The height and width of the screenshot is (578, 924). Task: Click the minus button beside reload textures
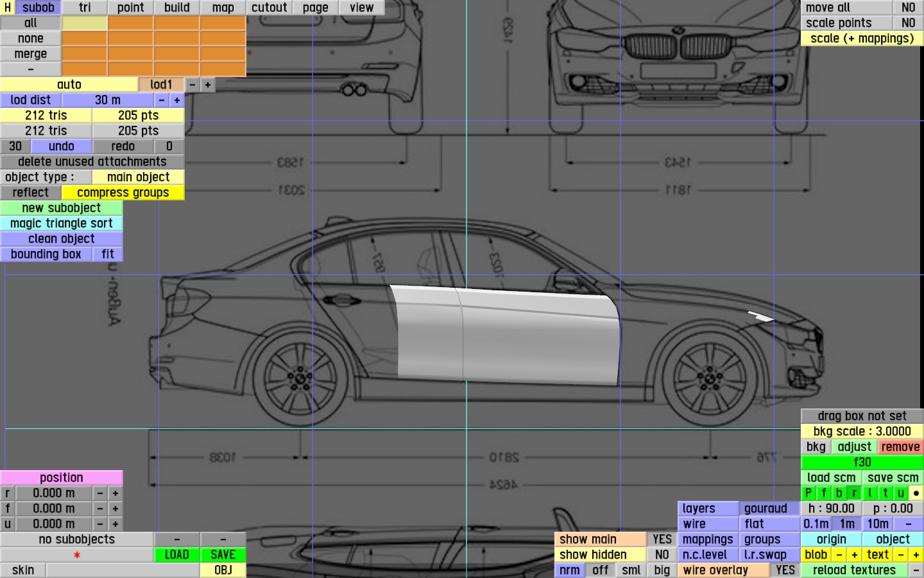pos(916,570)
